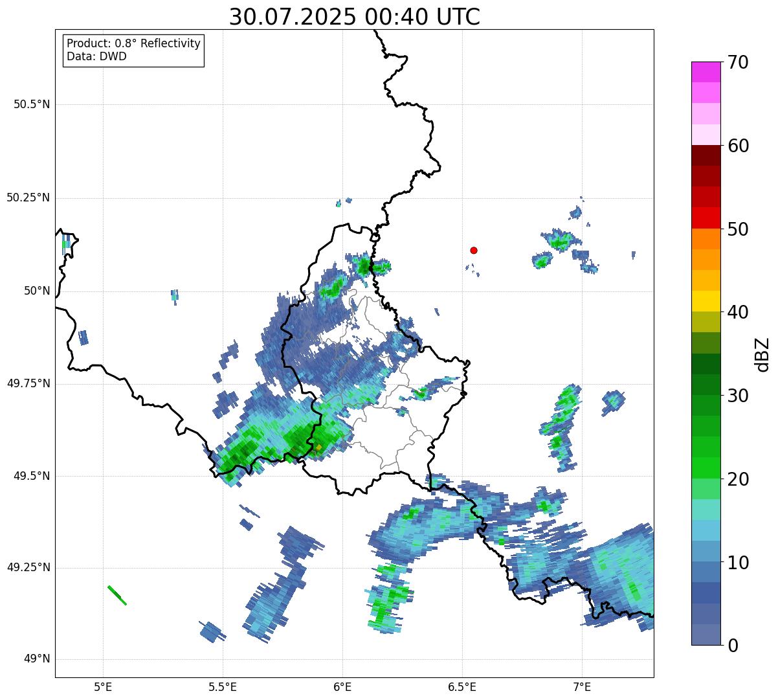
Task: Click the bright red swatch just above 50
Action: click(x=706, y=218)
